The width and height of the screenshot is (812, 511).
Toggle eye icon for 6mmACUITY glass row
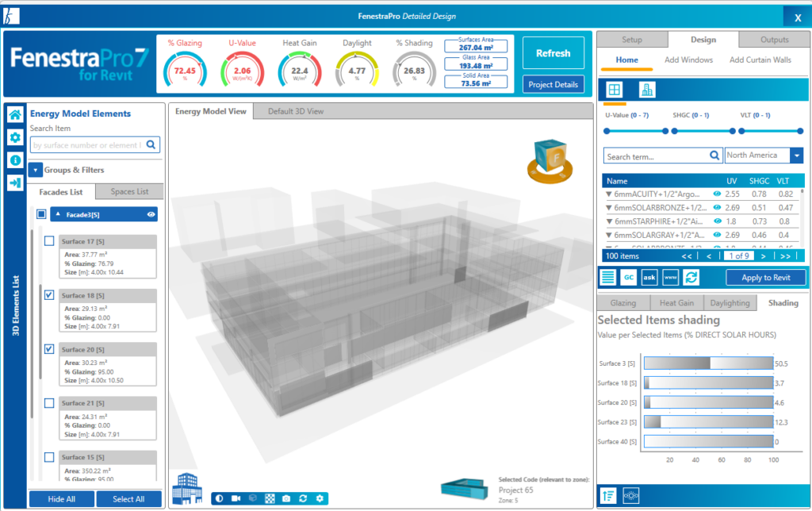click(717, 194)
